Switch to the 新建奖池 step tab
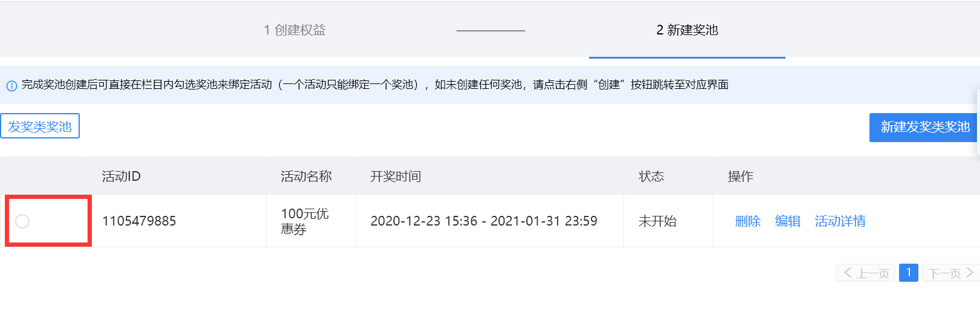 (687, 30)
